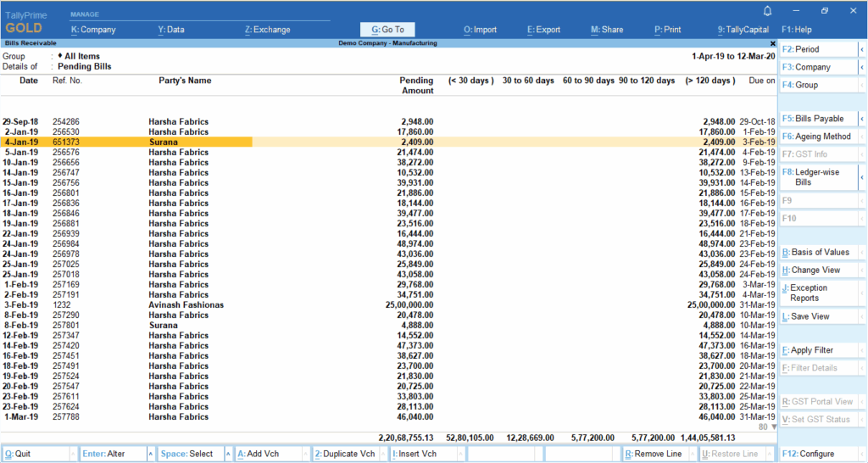Click period 1-Apr-19 to 12-Mar-20
868x463 pixels.
733,56
